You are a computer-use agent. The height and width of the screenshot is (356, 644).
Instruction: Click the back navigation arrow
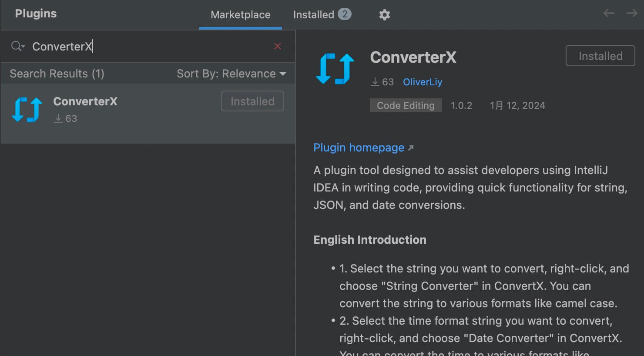608,13
